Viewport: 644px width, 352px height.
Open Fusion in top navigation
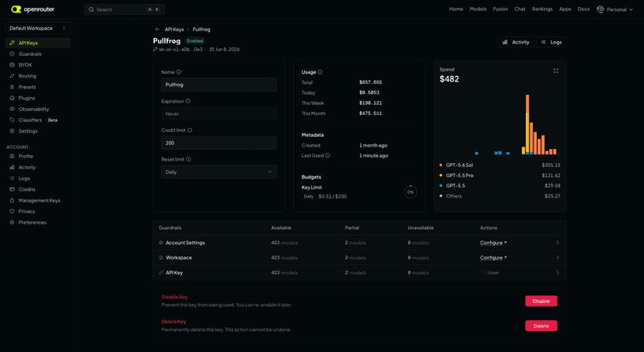pos(500,9)
